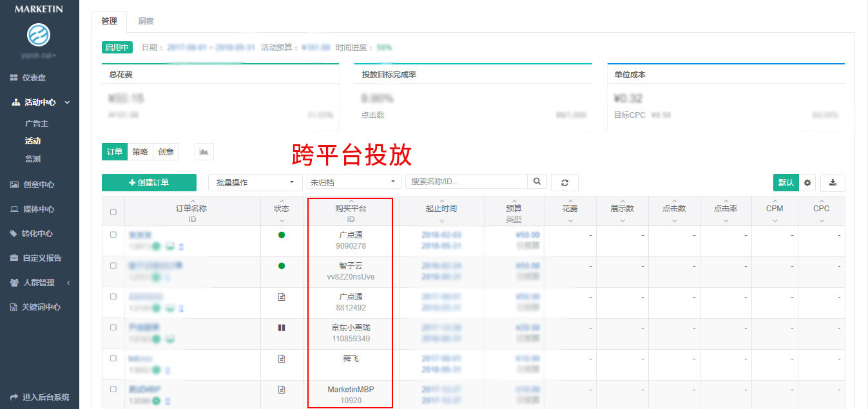Screen dimensions: 868x409
Task: Click the tag icon for 转化中心
Action: click(x=14, y=234)
